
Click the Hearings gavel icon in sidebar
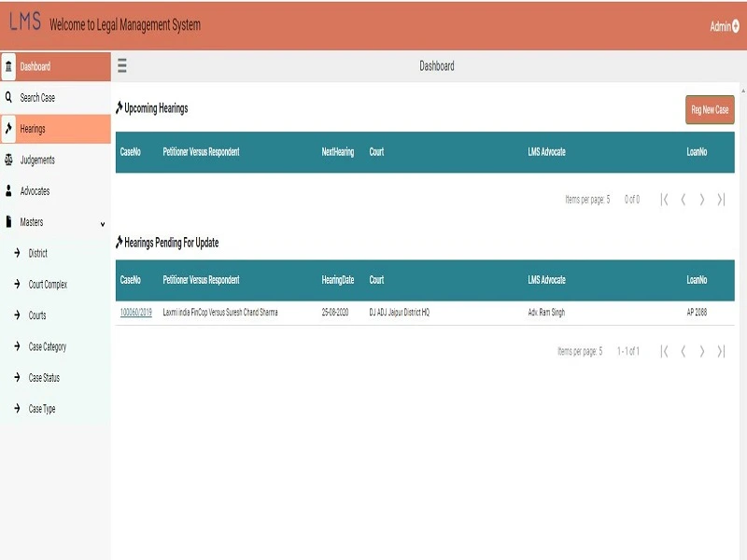pos(9,129)
